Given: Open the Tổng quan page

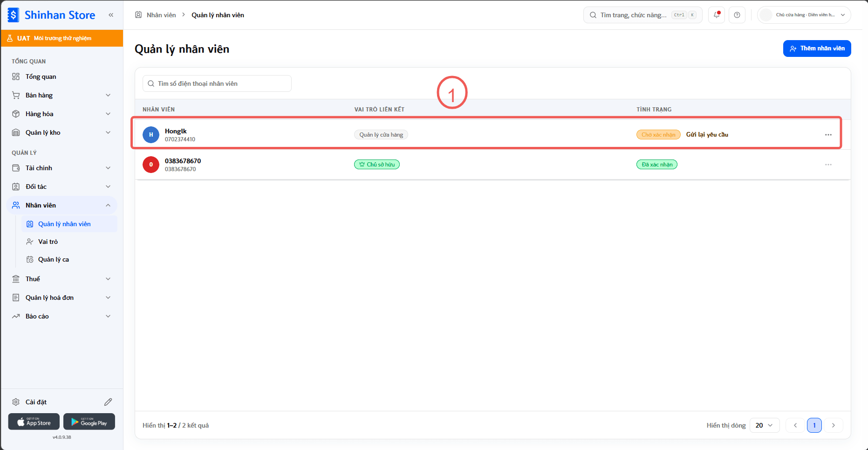Looking at the screenshot, I should pos(62,76).
